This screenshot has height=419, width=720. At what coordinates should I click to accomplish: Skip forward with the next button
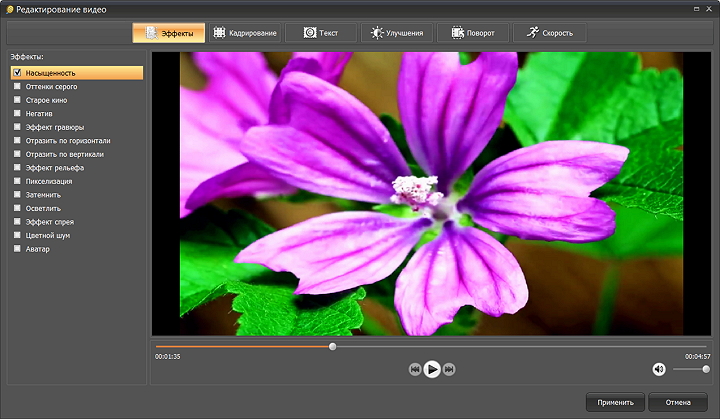click(449, 369)
